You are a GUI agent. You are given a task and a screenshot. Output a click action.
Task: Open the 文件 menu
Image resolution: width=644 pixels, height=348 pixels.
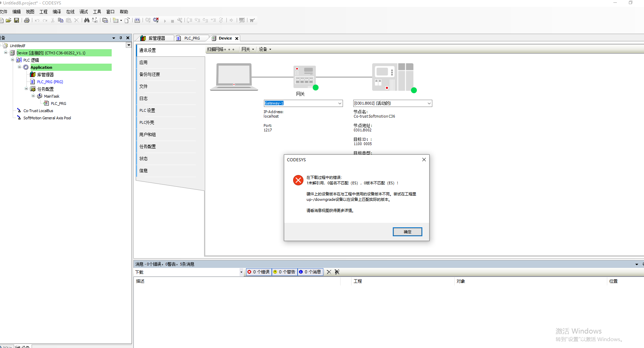tap(3, 12)
